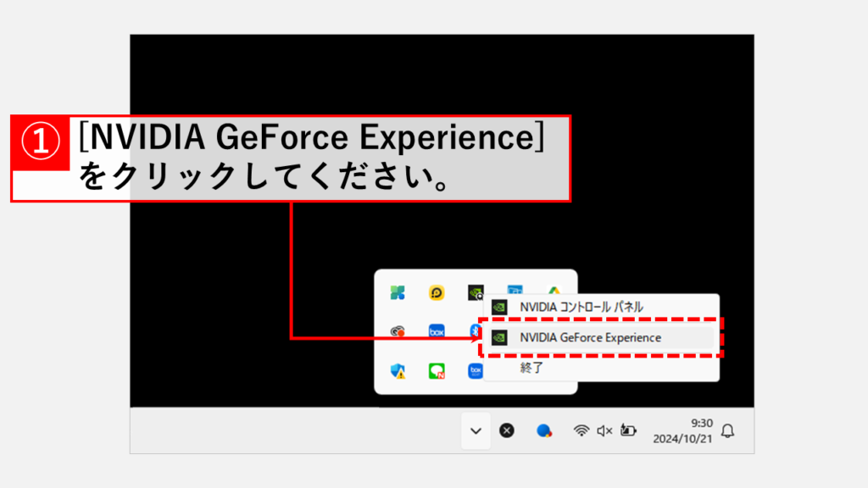868x488 pixels.
Task: Open the Google Drive tray icon
Action: tap(554, 292)
